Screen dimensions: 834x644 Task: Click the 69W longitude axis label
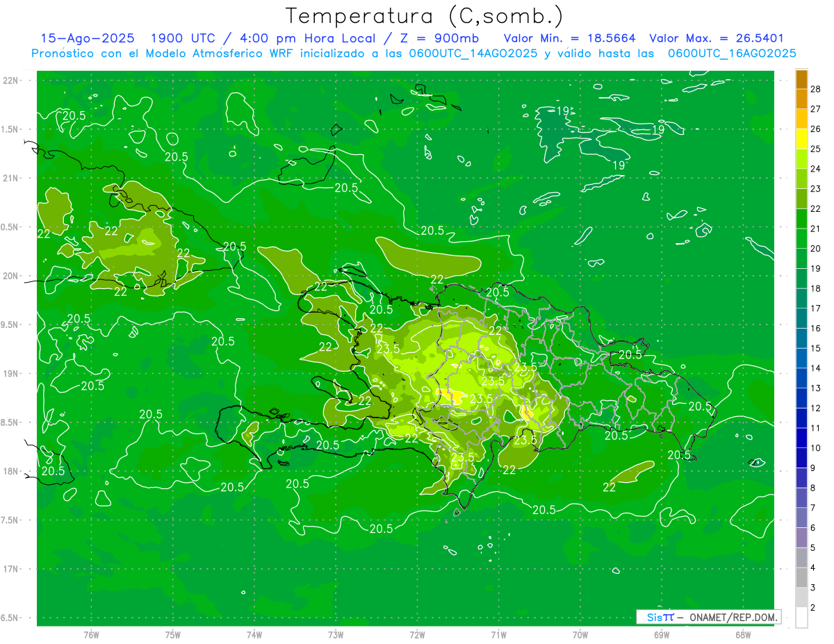coord(662,634)
